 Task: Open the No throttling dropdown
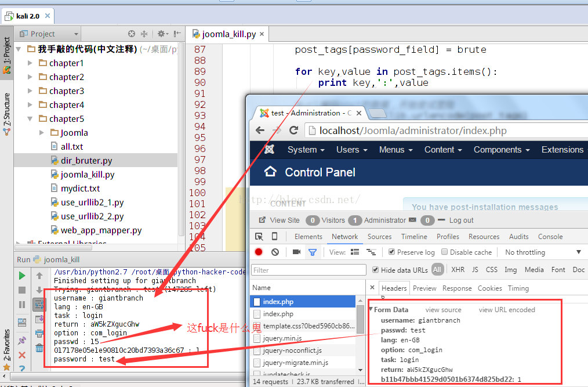coord(543,252)
